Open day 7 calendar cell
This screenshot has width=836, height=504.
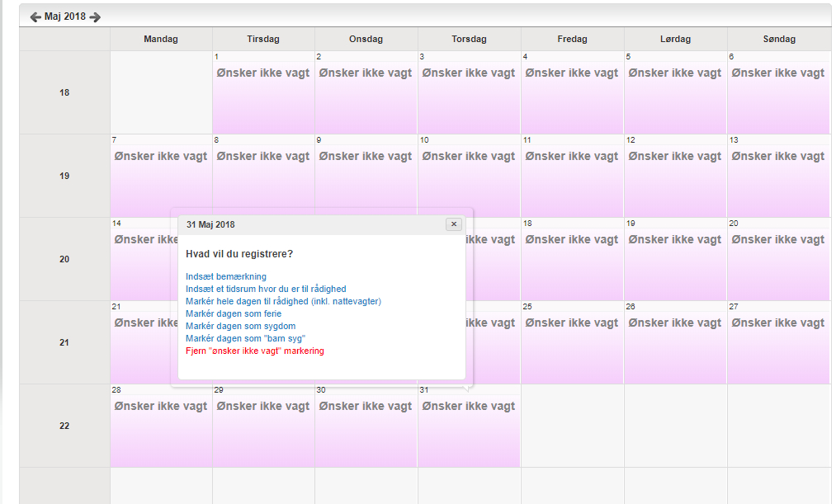click(161, 176)
